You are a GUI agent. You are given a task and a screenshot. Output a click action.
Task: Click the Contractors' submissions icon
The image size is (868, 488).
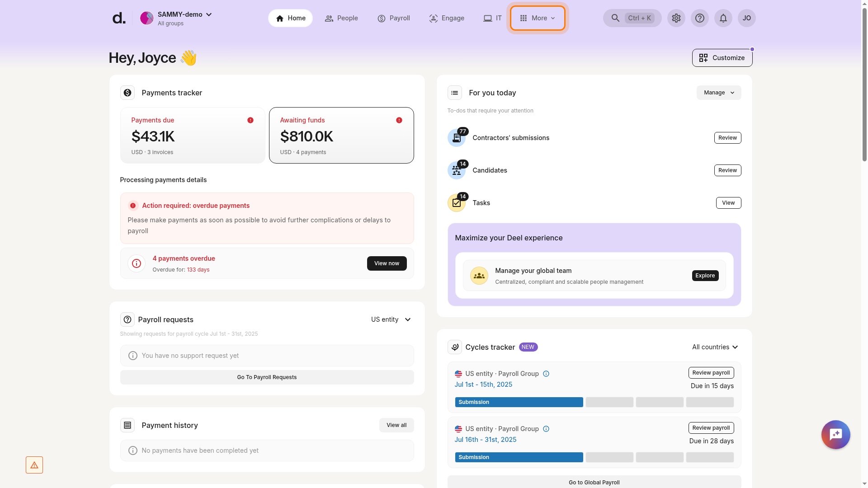pos(457,138)
